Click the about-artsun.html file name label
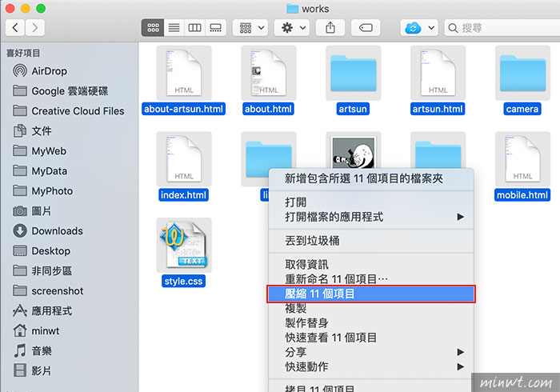The height and width of the screenshot is (392, 560). [x=183, y=109]
